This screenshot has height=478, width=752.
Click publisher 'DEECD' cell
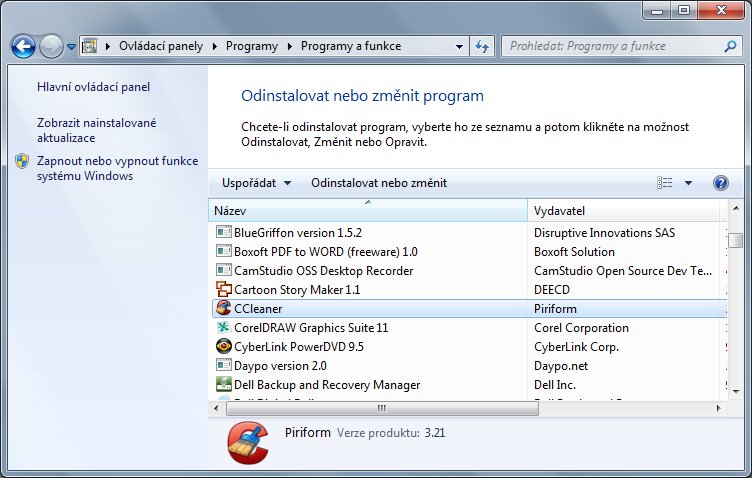[x=552, y=290]
